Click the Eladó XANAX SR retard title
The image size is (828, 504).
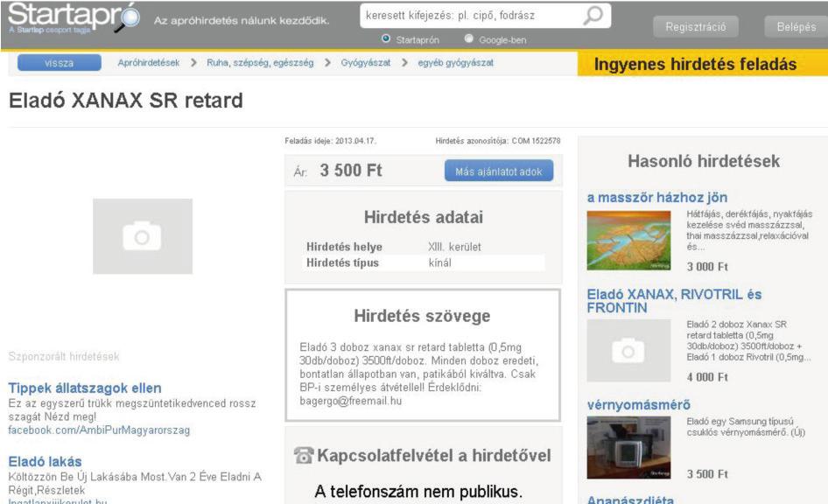pyautogui.click(x=126, y=101)
